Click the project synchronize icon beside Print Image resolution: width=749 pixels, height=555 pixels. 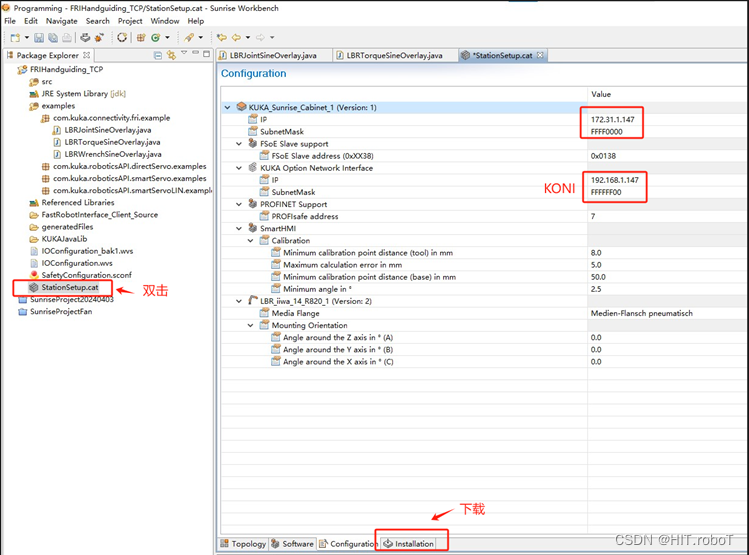click(85, 37)
